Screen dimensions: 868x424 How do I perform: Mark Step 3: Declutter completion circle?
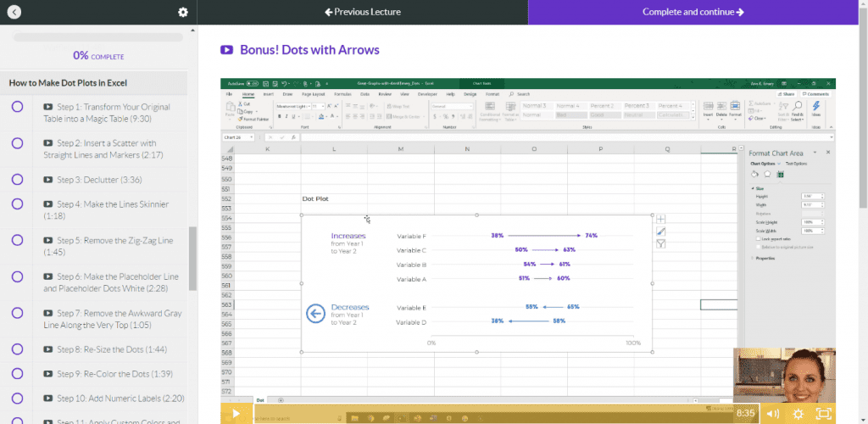[17, 179]
